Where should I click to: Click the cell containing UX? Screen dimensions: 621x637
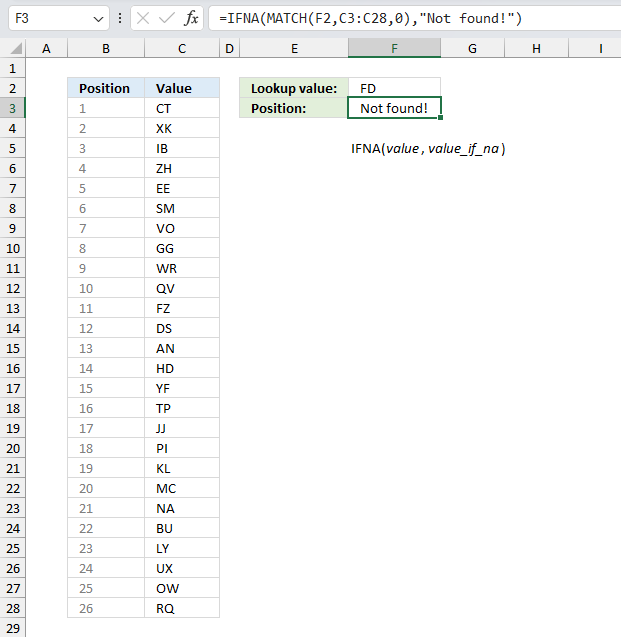click(x=182, y=568)
